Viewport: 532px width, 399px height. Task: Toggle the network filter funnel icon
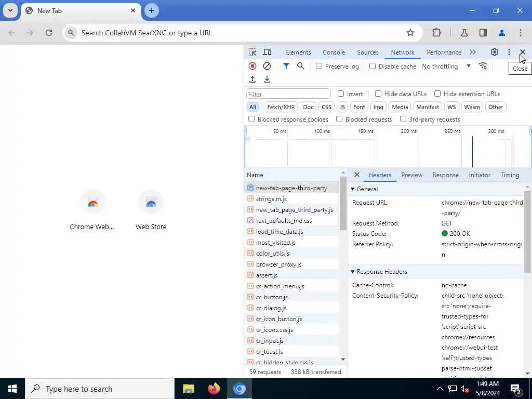tap(286, 66)
